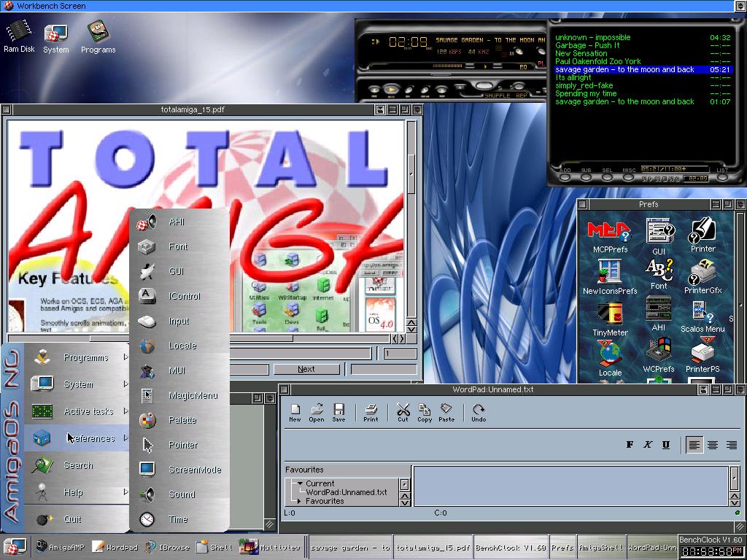The image size is (747, 560).
Task: Toggle italic formatting in WordPad
Action: pos(648,444)
